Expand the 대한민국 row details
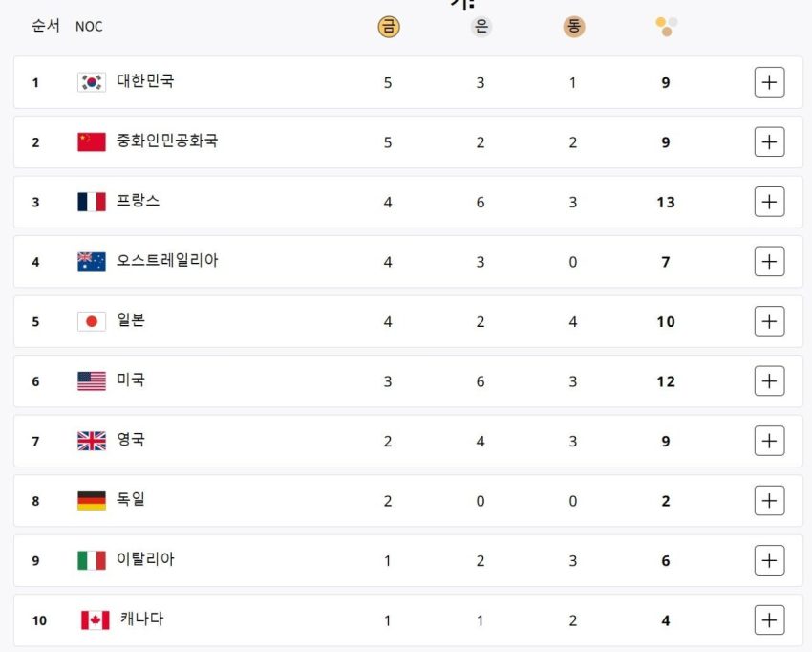The height and width of the screenshot is (652, 812). point(769,82)
